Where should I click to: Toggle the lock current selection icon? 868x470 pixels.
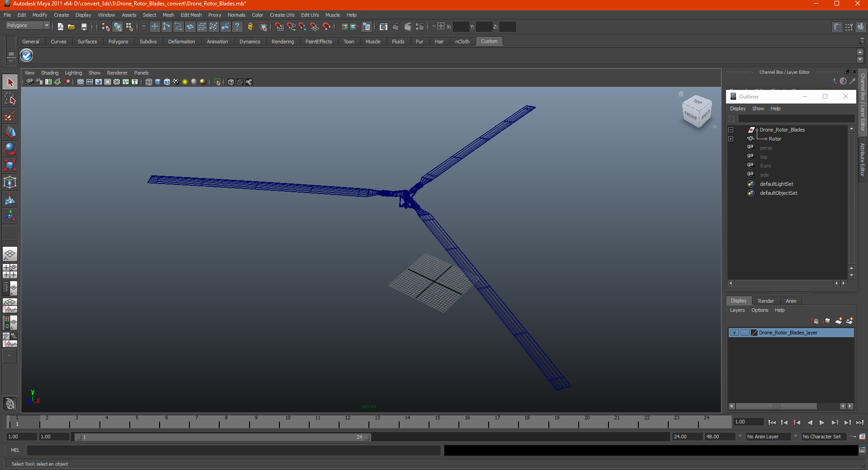tap(250, 27)
